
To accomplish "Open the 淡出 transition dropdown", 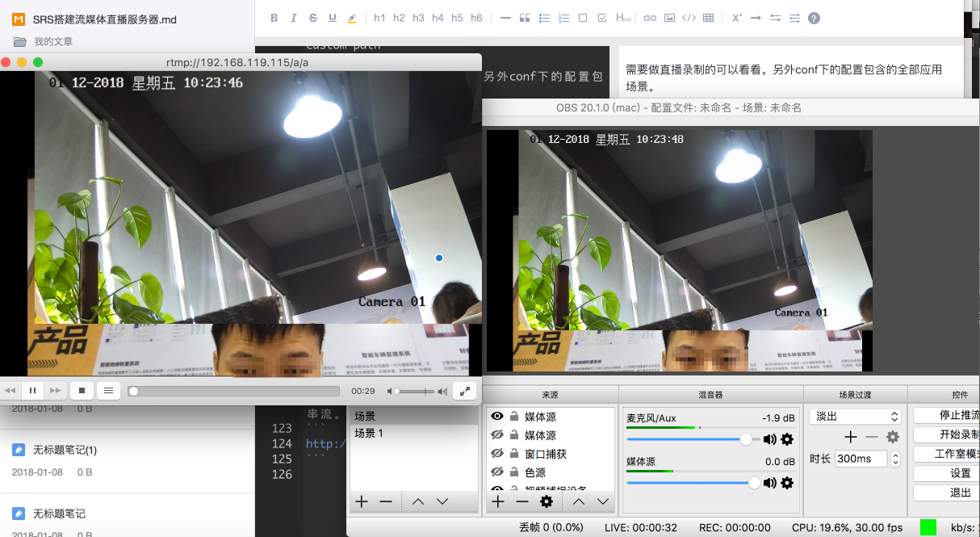I will point(855,417).
